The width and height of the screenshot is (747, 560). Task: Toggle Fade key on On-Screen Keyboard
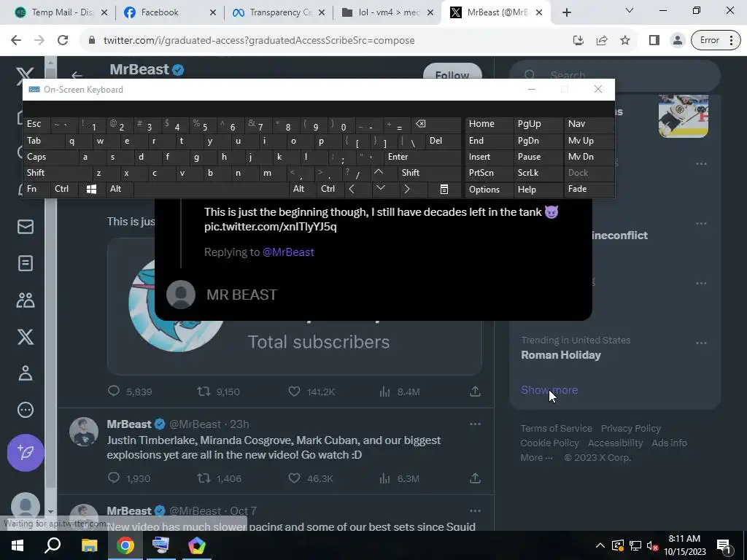tap(589, 189)
